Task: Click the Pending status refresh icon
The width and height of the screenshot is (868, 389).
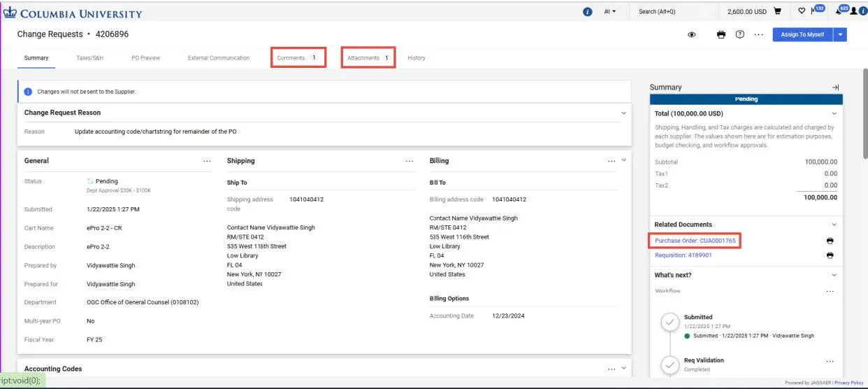Action: click(x=90, y=181)
